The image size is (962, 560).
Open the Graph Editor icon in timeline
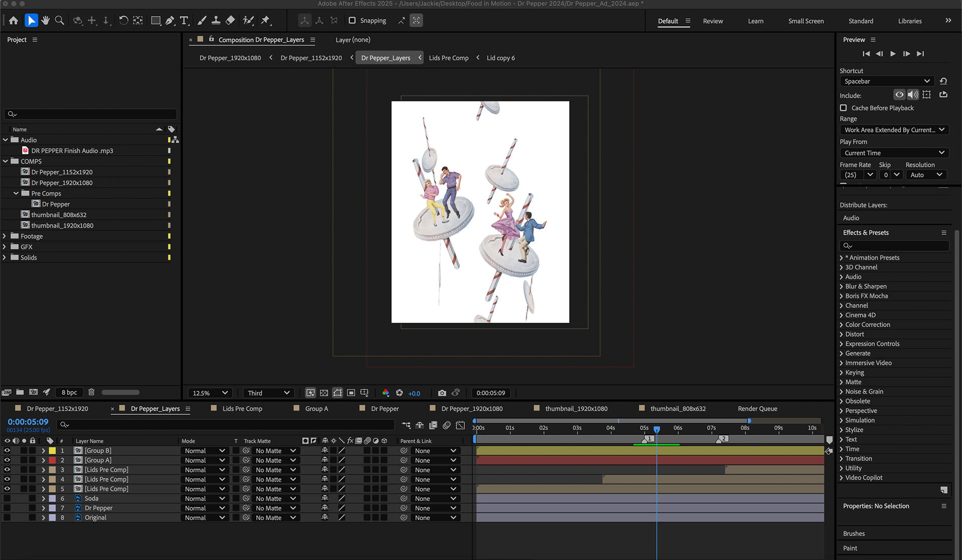[460, 425]
